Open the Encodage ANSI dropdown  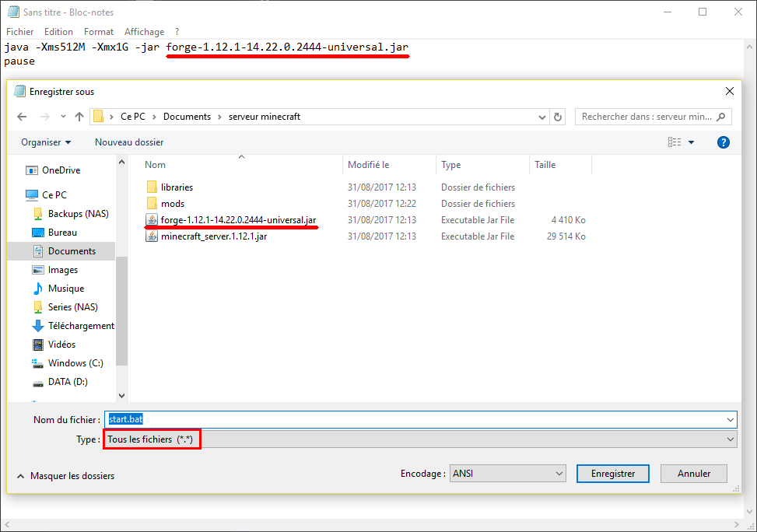coord(507,474)
